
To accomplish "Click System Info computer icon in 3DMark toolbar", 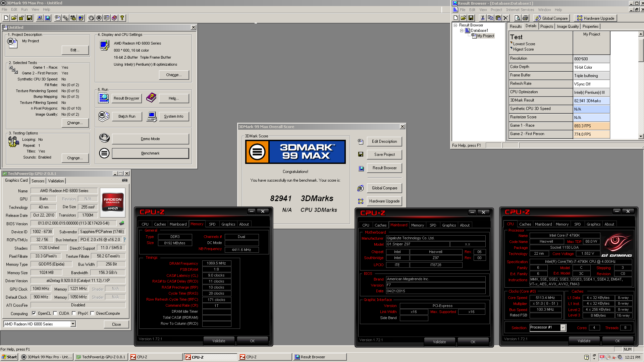I will point(40,18).
